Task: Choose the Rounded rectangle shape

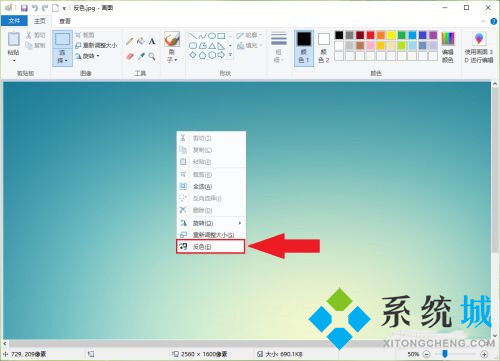Action: click(193, 45)
